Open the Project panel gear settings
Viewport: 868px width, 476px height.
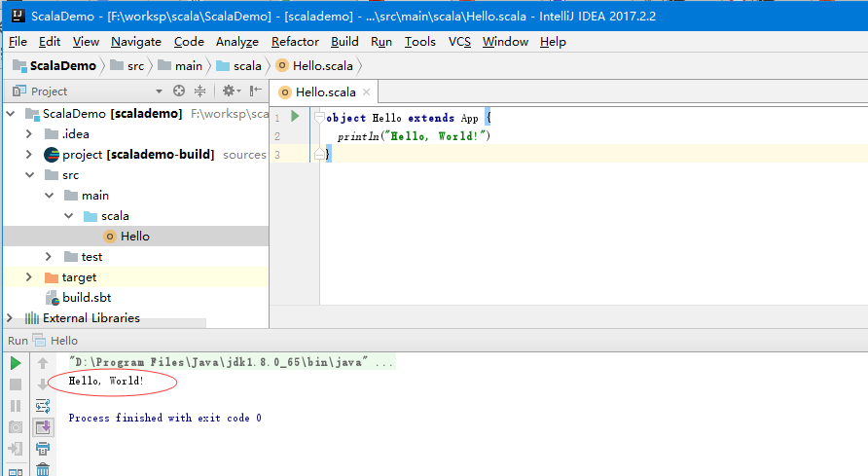pyautogui.click(x=230, y=91)
